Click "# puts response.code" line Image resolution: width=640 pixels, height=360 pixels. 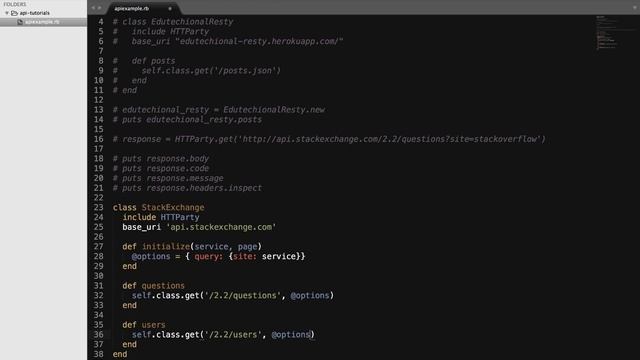click(x=161, y=169)
